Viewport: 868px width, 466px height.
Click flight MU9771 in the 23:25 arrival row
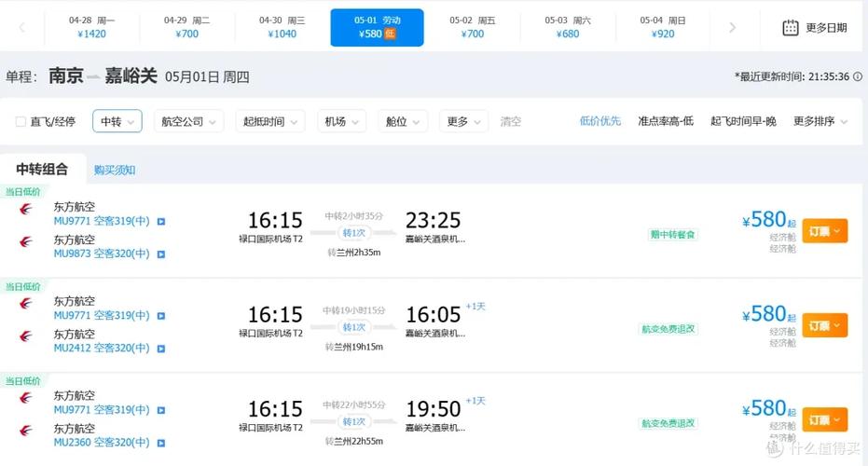coord(102,221)
